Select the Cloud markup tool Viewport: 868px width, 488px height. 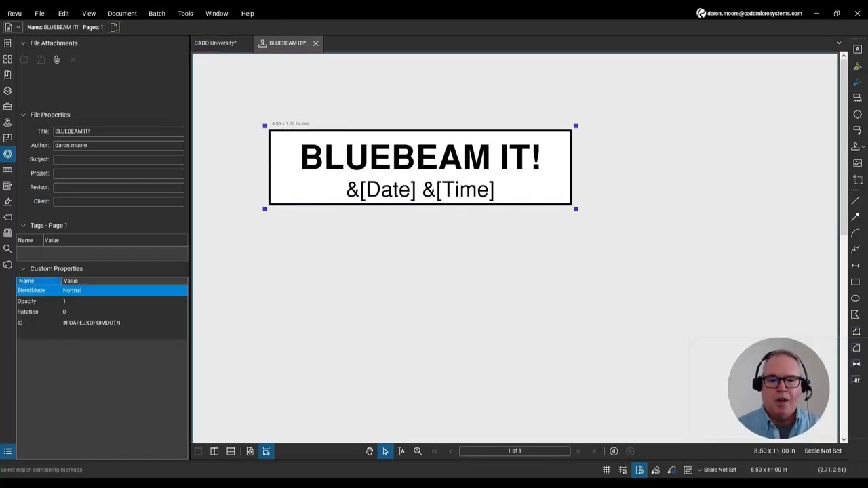coord(857,114)
